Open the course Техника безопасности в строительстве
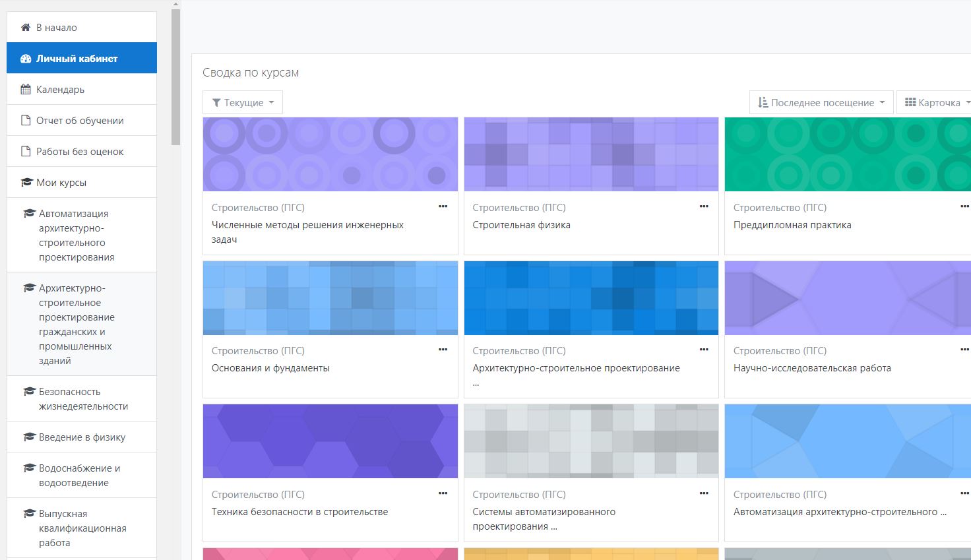The image size is (971, 560). point(299,512)
